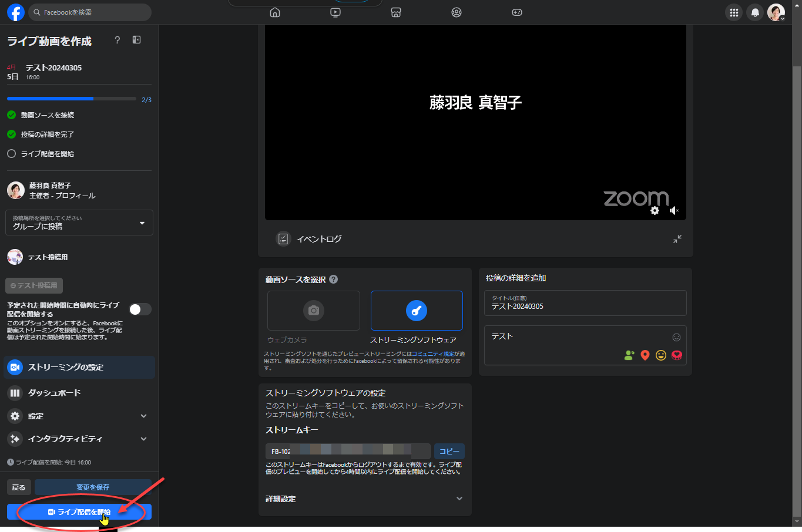Click the feeling/activity smiley icon

[661, 355]
